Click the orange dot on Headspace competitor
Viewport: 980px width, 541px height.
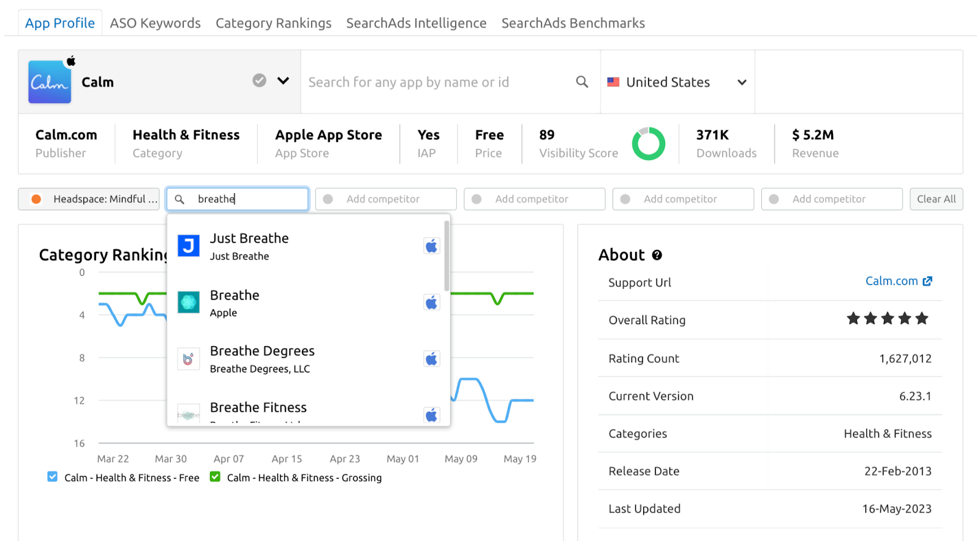(36, 199)
